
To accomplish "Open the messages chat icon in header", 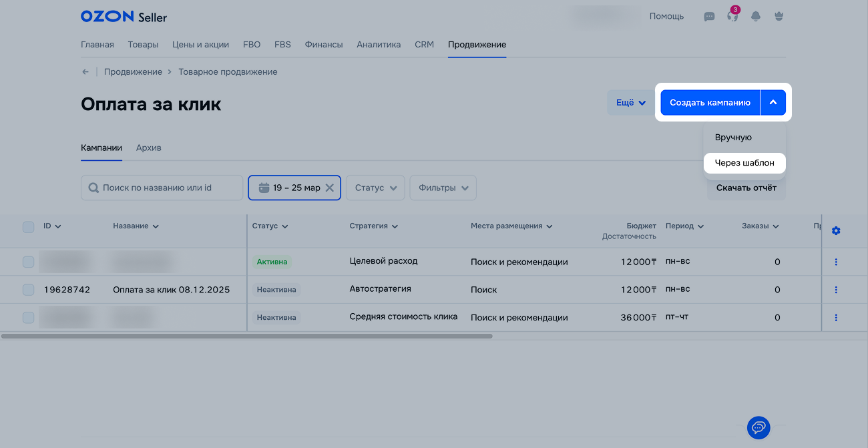I will [709, 17].
